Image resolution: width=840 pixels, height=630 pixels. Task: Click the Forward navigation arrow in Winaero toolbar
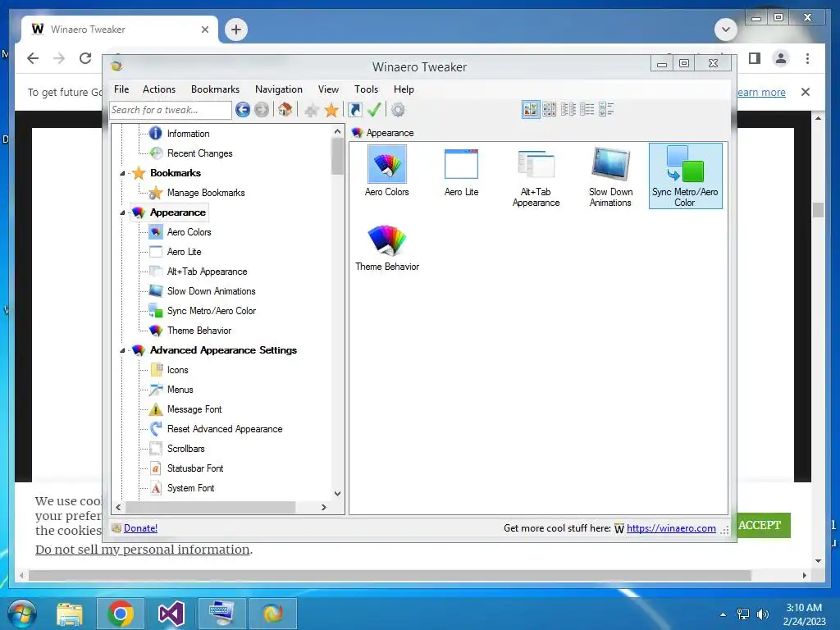(x=262, y=110)
